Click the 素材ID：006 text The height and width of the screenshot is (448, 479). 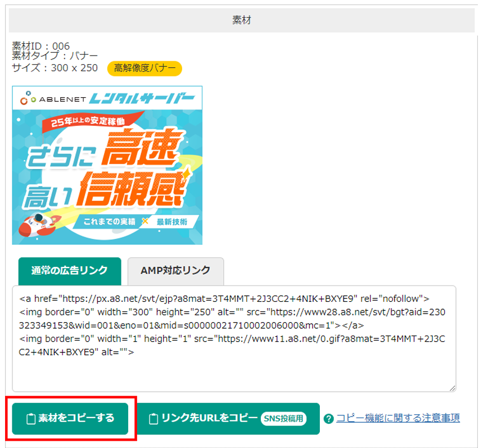(41, 46)
